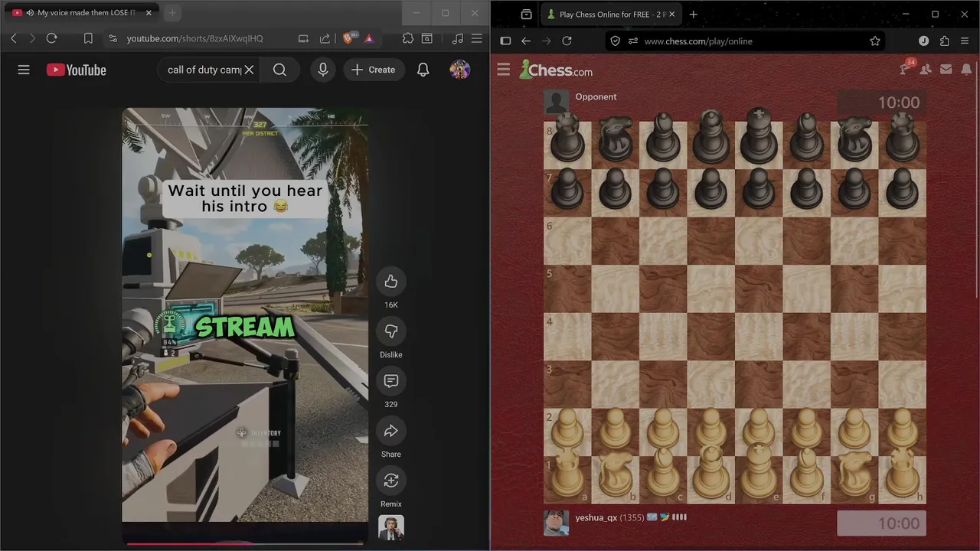Image resolution: width=980 pixels, height=551 pixels.
Task: Open comments on the short
Action: tap(391, 381)
